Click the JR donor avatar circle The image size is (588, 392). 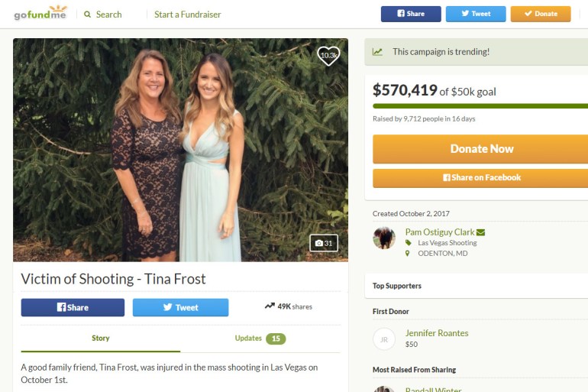(383, 339)
